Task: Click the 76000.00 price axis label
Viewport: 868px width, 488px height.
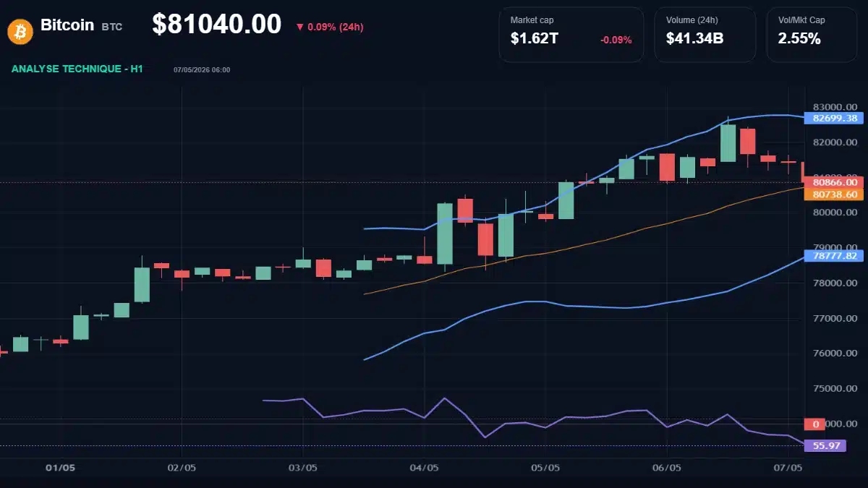Action: (835, 354)
